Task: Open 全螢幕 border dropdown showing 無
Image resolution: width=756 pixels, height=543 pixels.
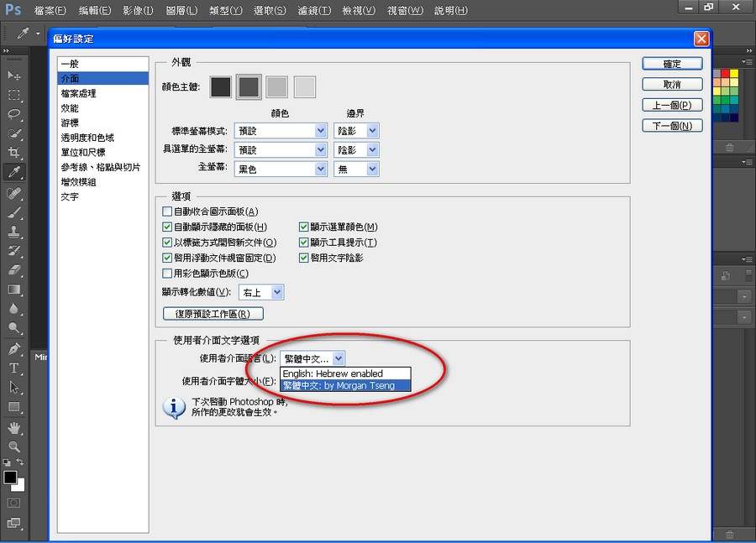Action: (356, 170)
